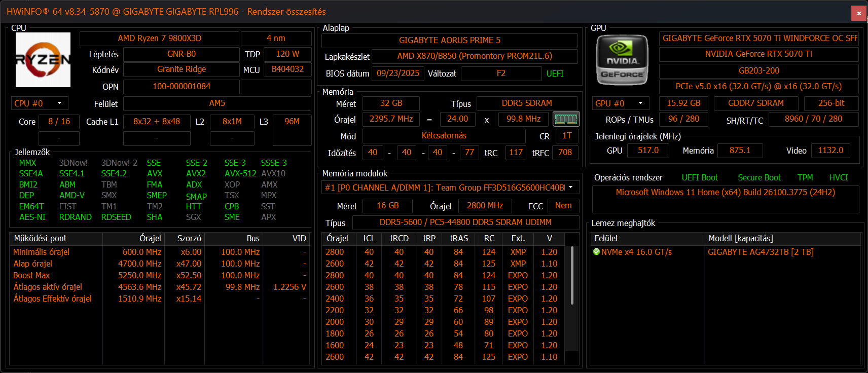Screen dimensions: 868x373
Task: Click the green memory module icon
Action: (x=566, y=119)
